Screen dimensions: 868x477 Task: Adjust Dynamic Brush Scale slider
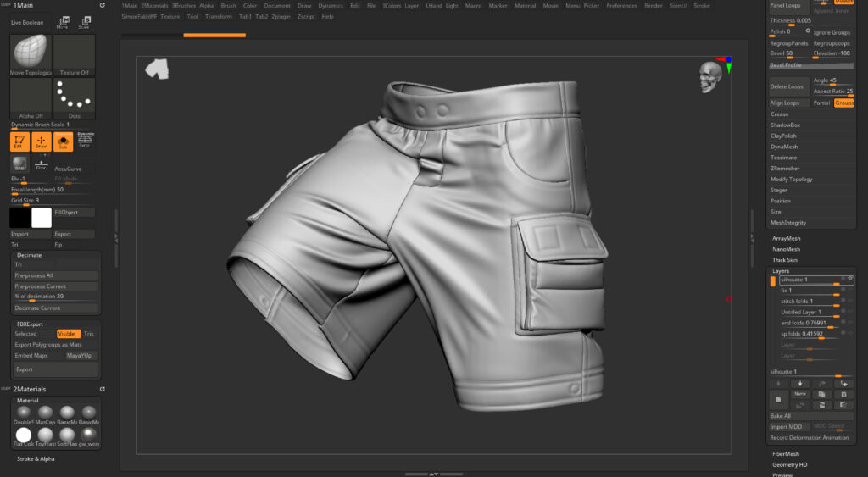pos(53,125)
